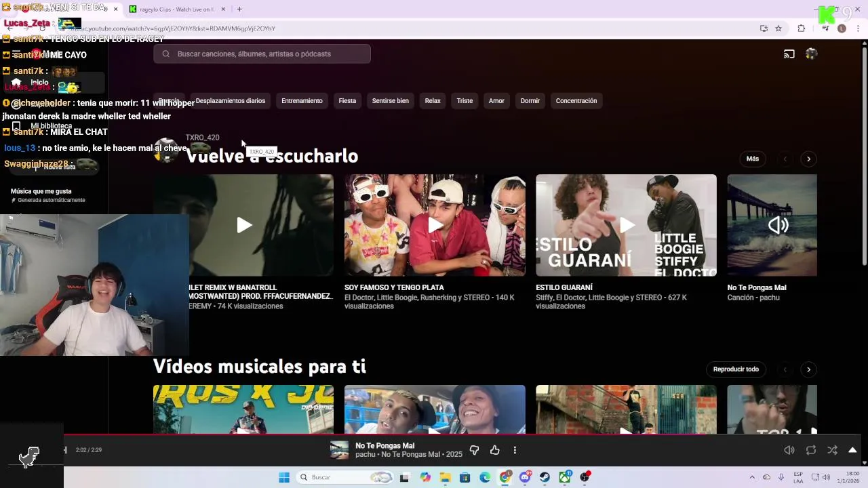Focus the Buscar canciones search field
868x488 pixels.
262,54
